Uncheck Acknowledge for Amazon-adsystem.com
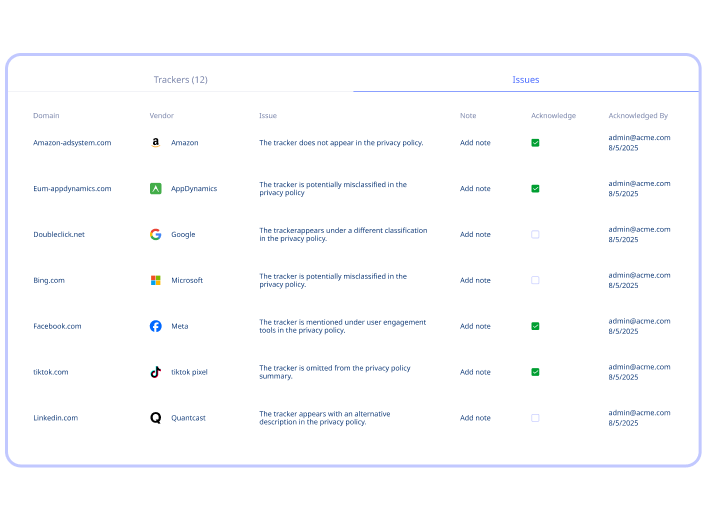The image size is (707, 521). click(x=535, y=143)
